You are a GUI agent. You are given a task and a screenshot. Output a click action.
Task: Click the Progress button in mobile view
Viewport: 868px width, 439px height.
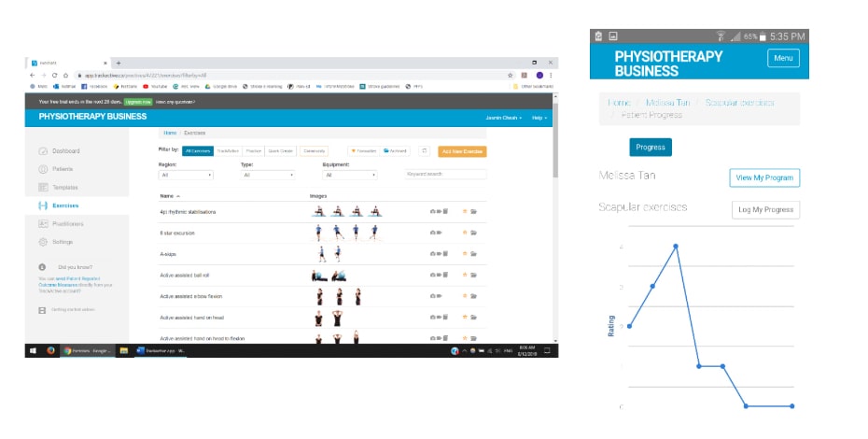[x=651, y=147]
